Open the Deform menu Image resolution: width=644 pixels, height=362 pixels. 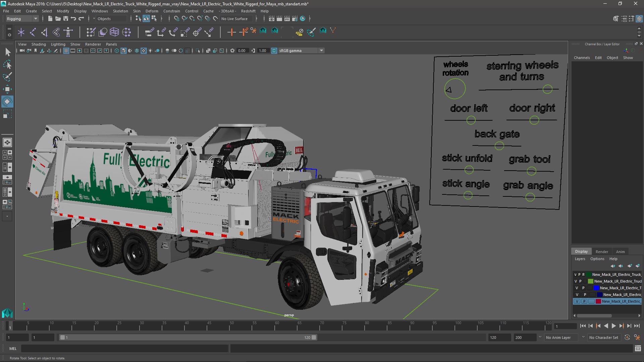pos(152,11)
